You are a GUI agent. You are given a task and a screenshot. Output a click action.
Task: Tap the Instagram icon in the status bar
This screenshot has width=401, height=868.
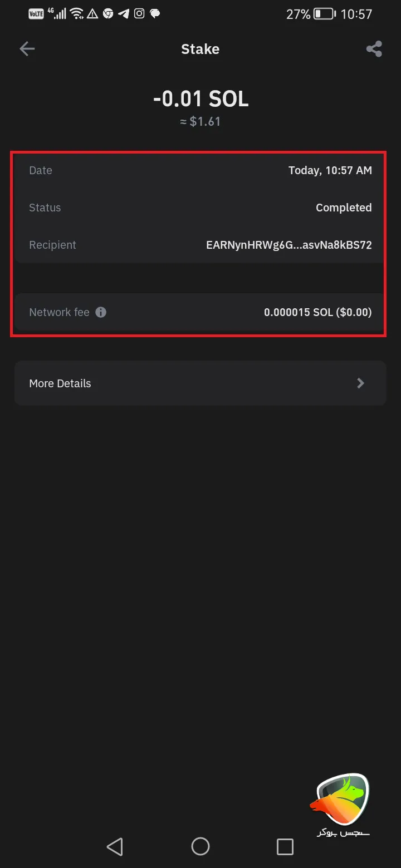click(139, 13)
